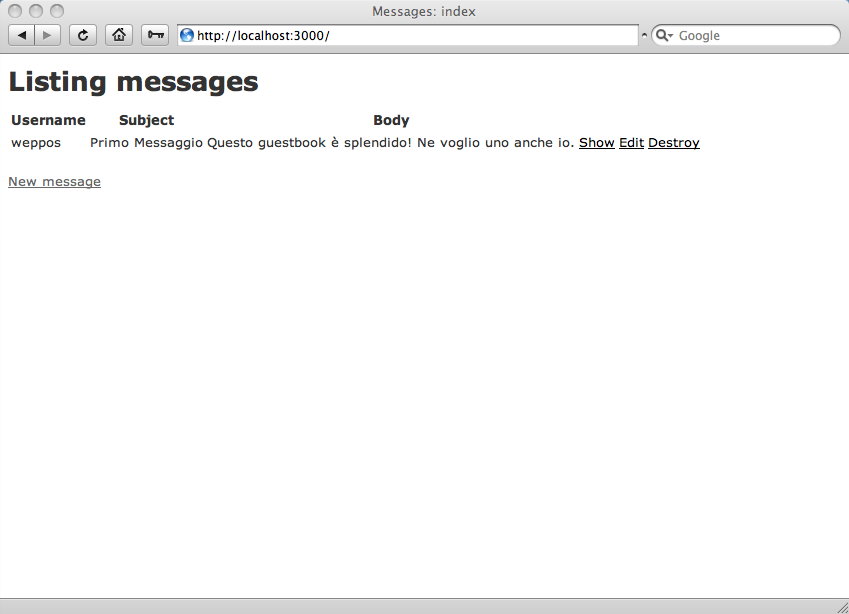Click the small toolbar divider handle
The image size is (849, 614).
click(644, 35)
